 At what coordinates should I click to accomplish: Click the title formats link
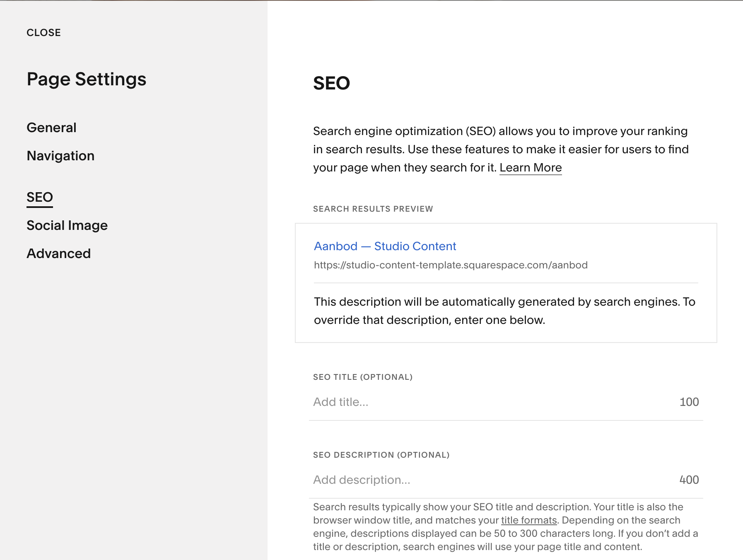[x=528, y=520]
